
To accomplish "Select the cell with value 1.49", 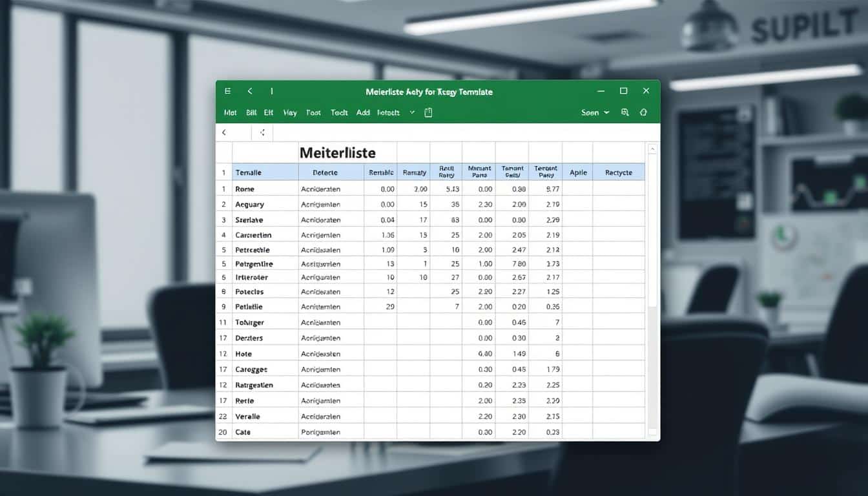I will tap(512, 354).
